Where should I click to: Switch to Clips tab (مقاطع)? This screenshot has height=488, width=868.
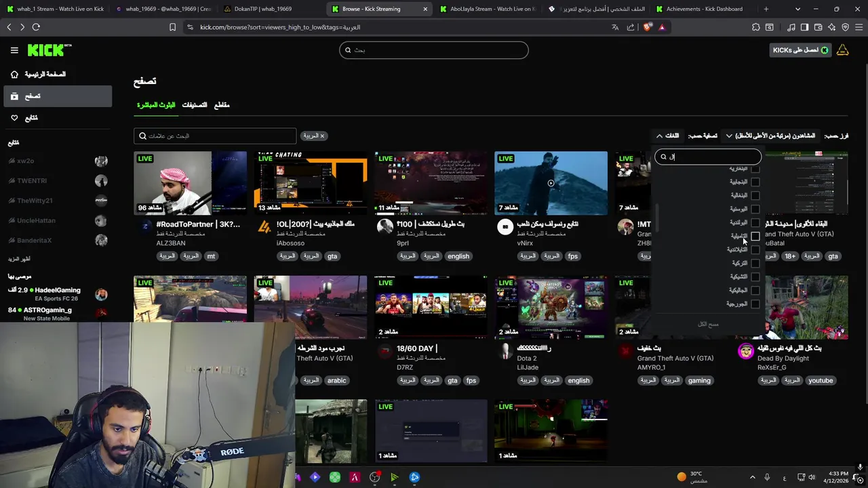pos(222,105)
